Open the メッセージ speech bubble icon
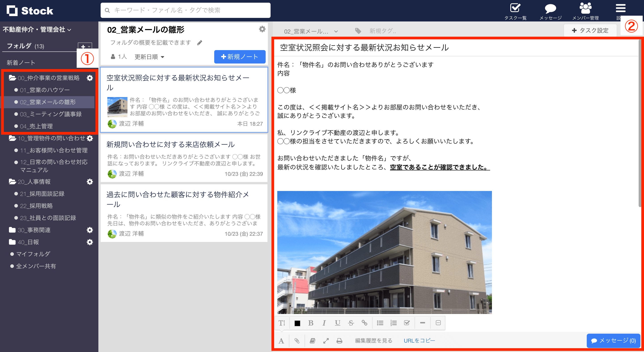 pos(550,11)
